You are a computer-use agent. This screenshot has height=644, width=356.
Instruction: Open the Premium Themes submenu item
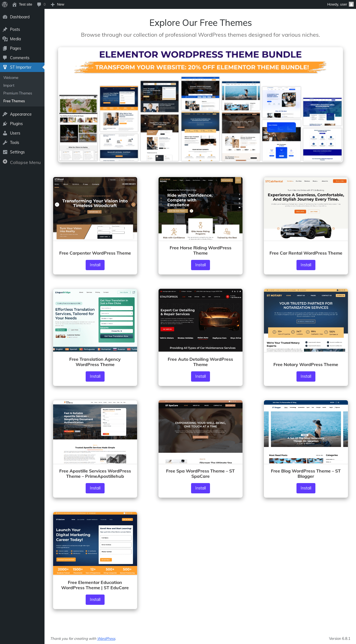tap(18, 93)
